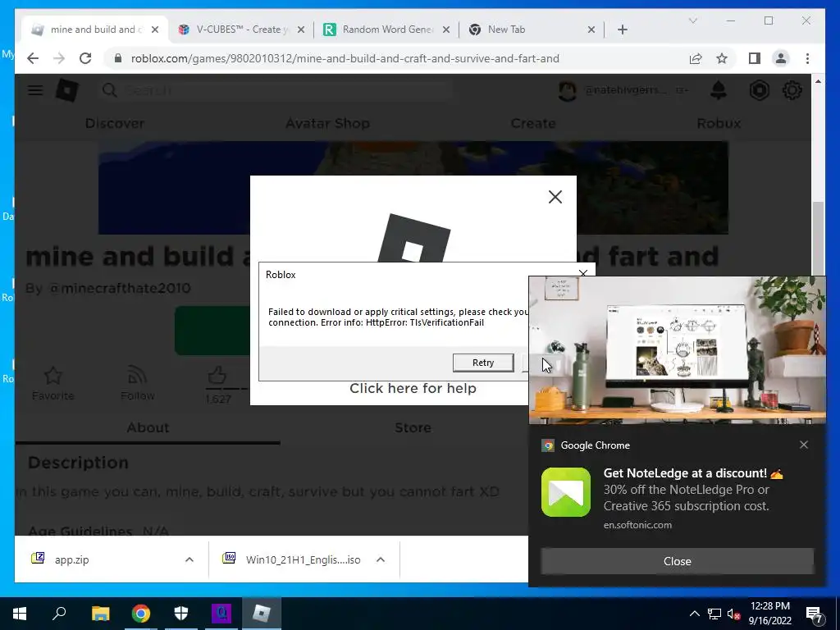Close the Random Word Generator tab
The width and height of the screenshot is (840, 630).
click(x=445, y=30)
